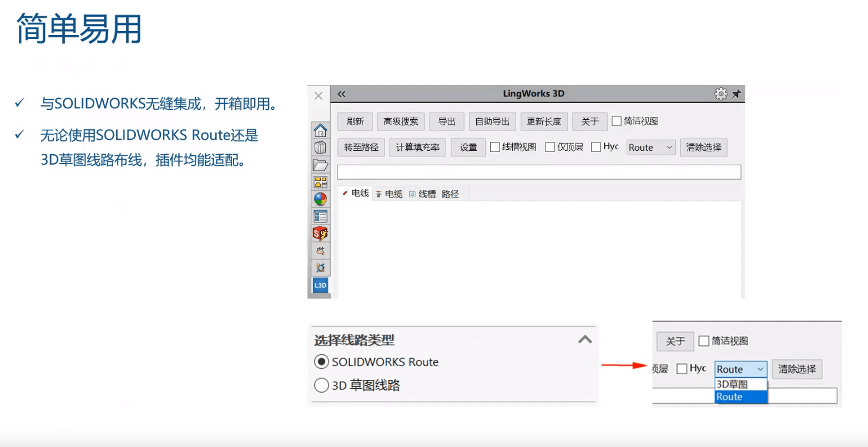868x447 pixels.
Task: Click the task pane icon above the L3D tab
Action: tap(320, 268)
